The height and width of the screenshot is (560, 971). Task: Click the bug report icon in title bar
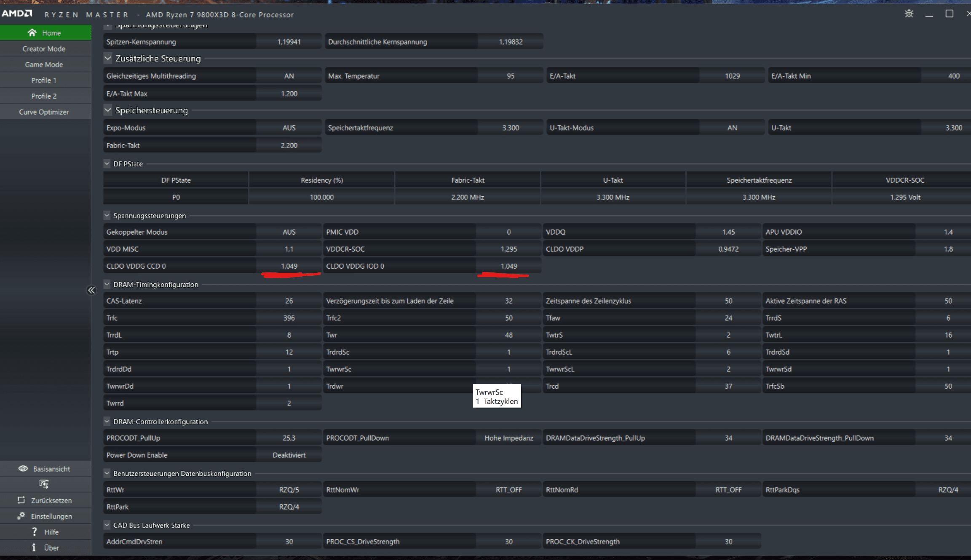909,13
